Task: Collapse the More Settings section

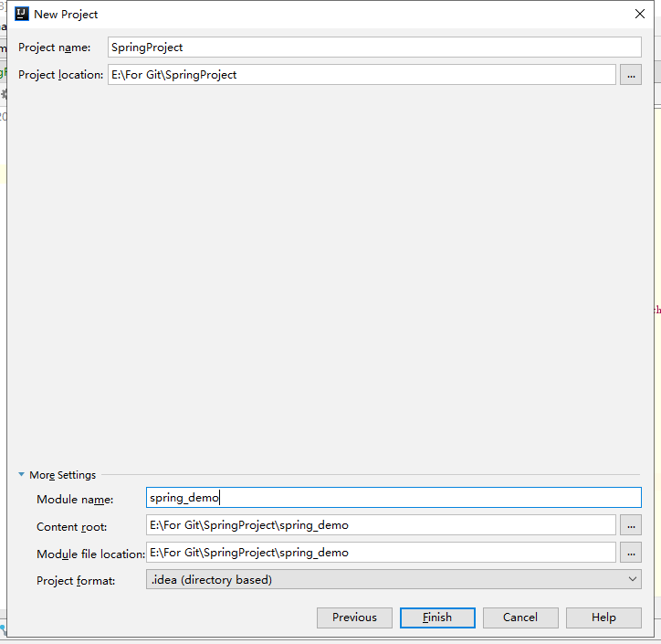Action: click(22, 474)
